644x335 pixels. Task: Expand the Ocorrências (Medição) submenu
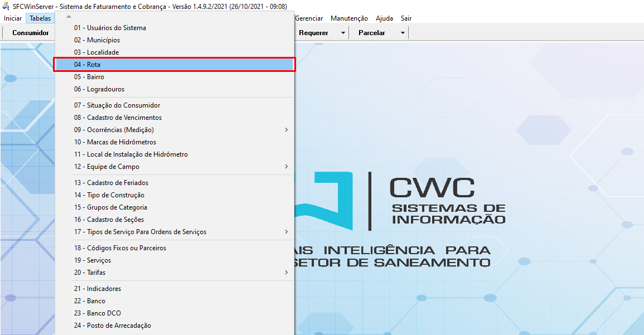pyautogui.click(x=286, y=130)
